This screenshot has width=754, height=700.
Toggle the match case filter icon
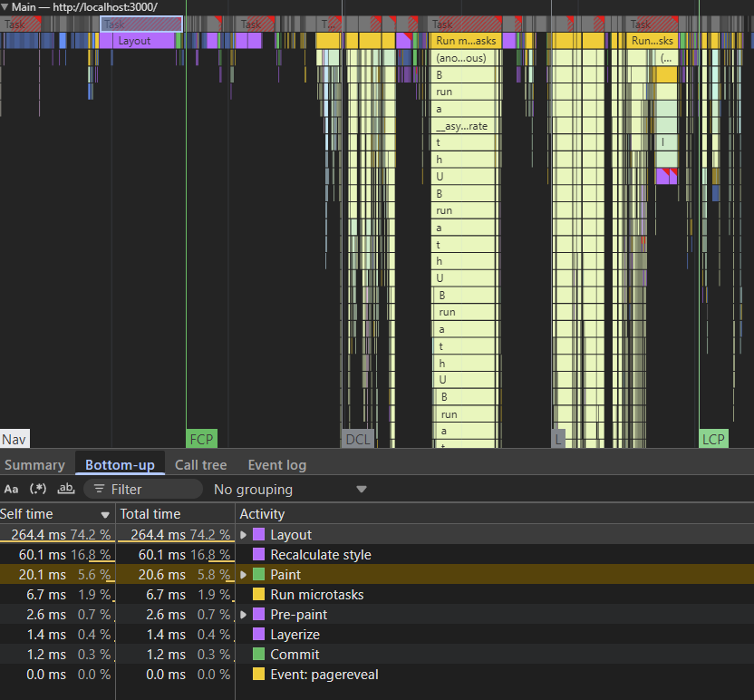11,490
